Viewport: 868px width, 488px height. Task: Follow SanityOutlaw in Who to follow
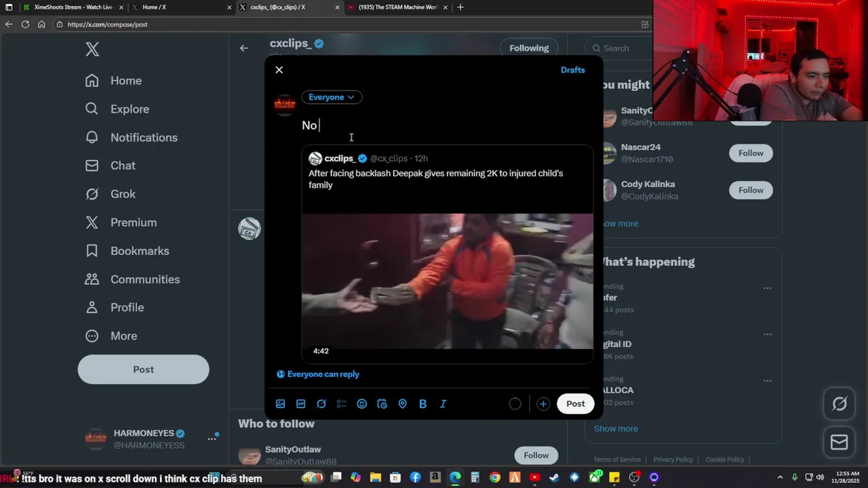[x=536, y=455]
